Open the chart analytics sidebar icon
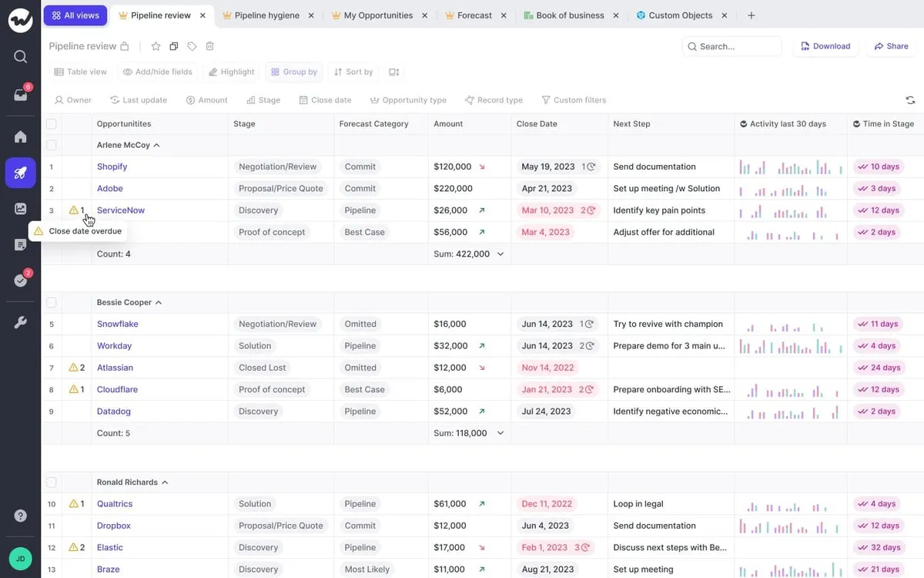Viewport: 924px width, 578px height. click(x=20, y=208)
